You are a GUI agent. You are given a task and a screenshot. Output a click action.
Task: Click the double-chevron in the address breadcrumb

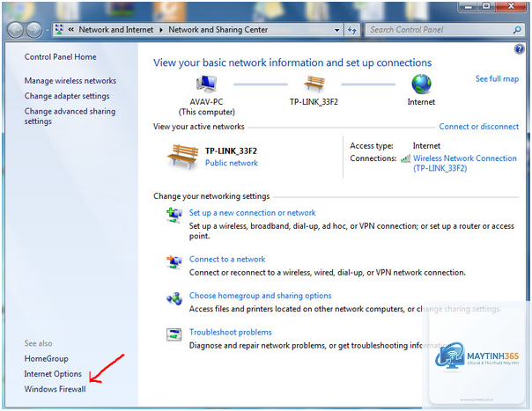coord(71,30)
